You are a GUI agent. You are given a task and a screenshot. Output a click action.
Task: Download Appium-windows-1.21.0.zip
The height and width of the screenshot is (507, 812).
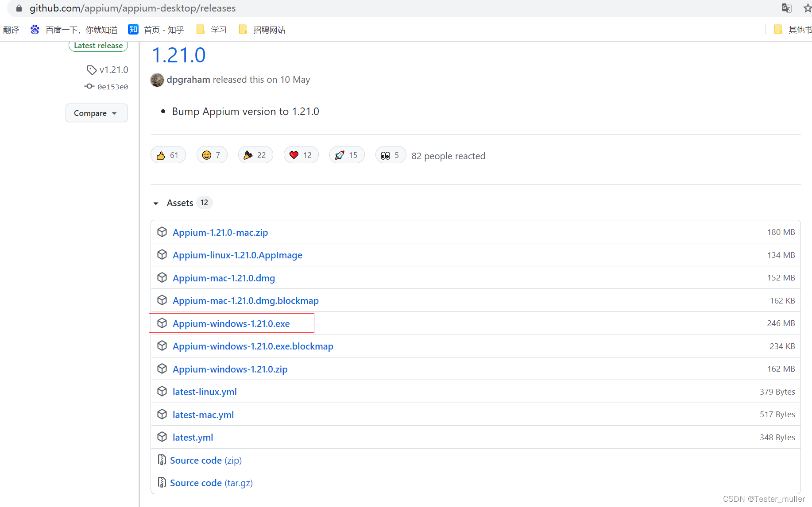(x=230, y=369)
